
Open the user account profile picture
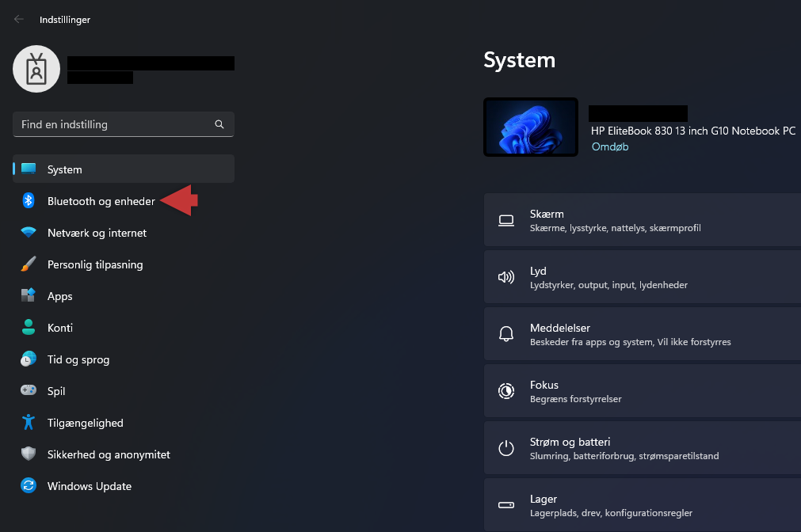tap(36, 69)
